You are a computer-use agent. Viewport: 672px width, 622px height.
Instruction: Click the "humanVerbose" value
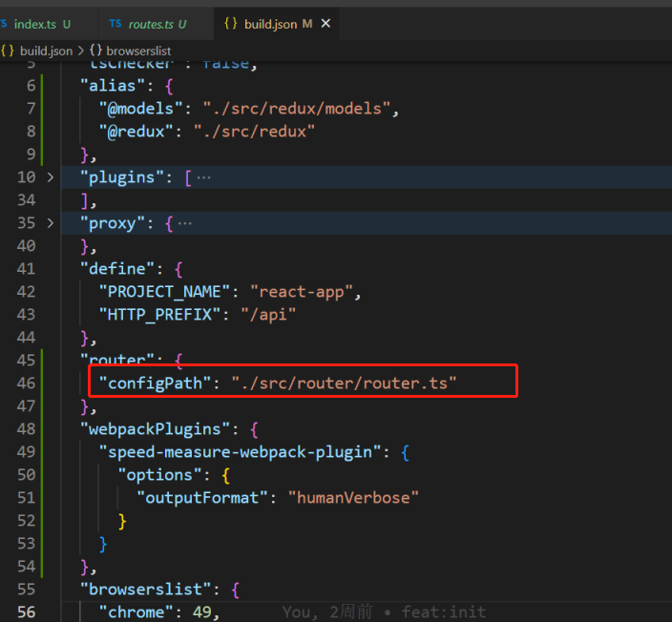click(353, 498)
